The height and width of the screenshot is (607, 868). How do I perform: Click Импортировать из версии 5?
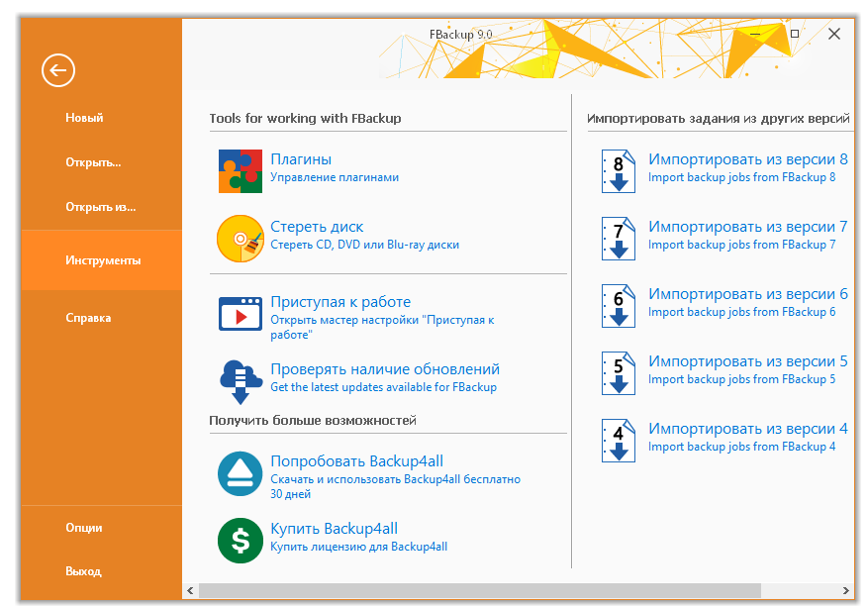click(x=748, y=361)
